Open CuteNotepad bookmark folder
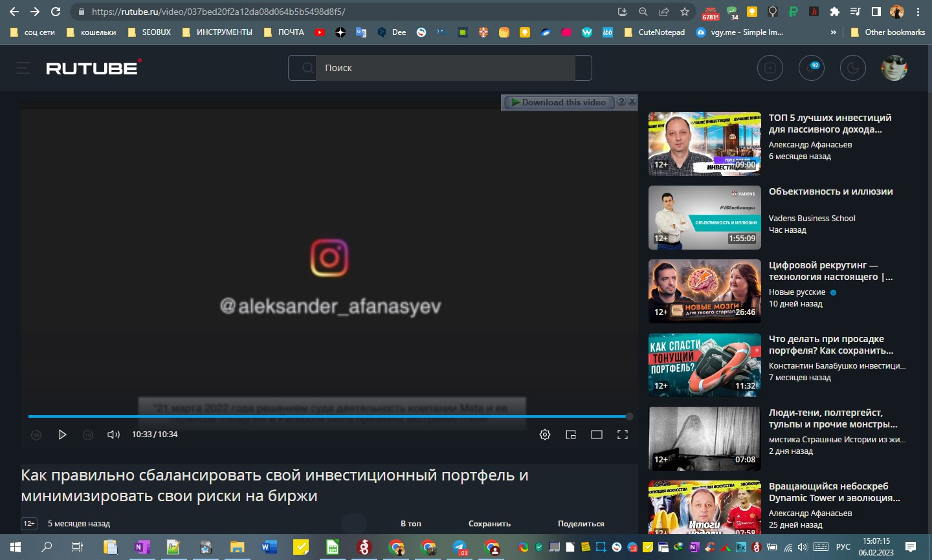The height and width of the screenshot is (560, 932). [x=654, y=32]
